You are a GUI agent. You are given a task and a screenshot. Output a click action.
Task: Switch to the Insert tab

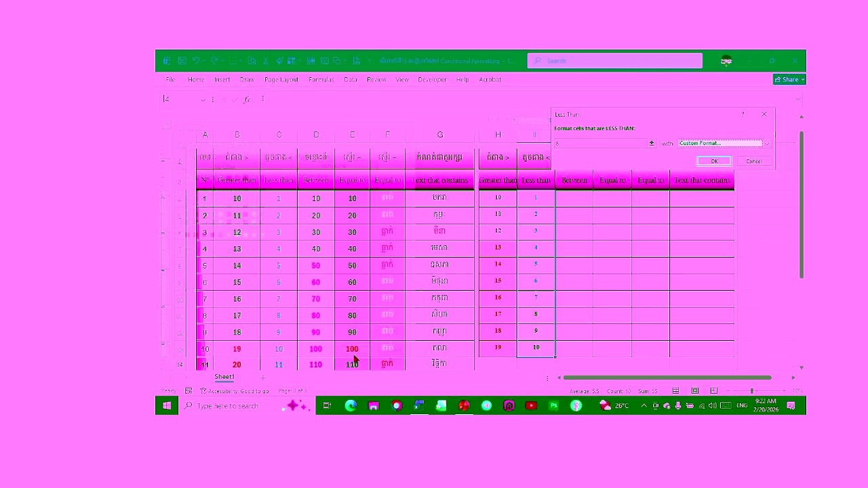click(x=222, y=79)
